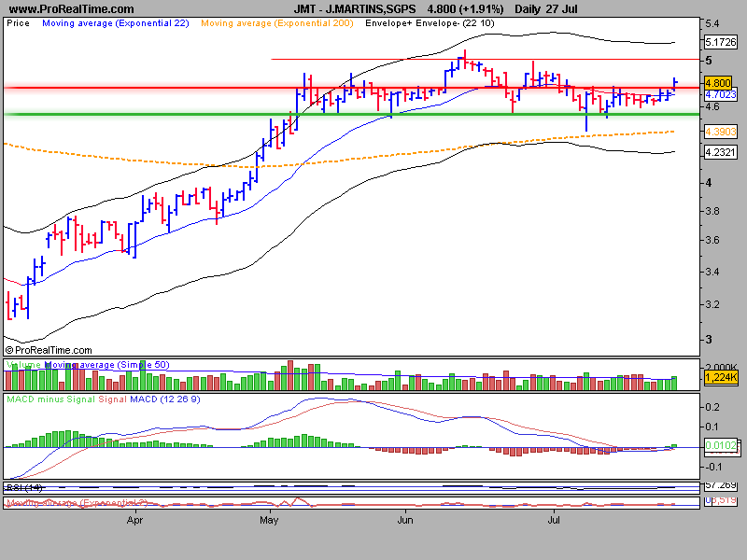Click the 1,224K volume value box
This screenshot has width=747, height=560.
(721, 378)
